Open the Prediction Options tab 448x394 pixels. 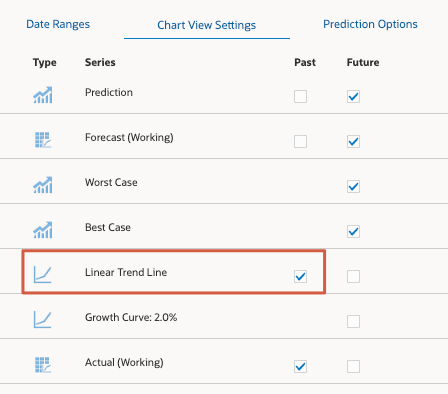point(370,24)
